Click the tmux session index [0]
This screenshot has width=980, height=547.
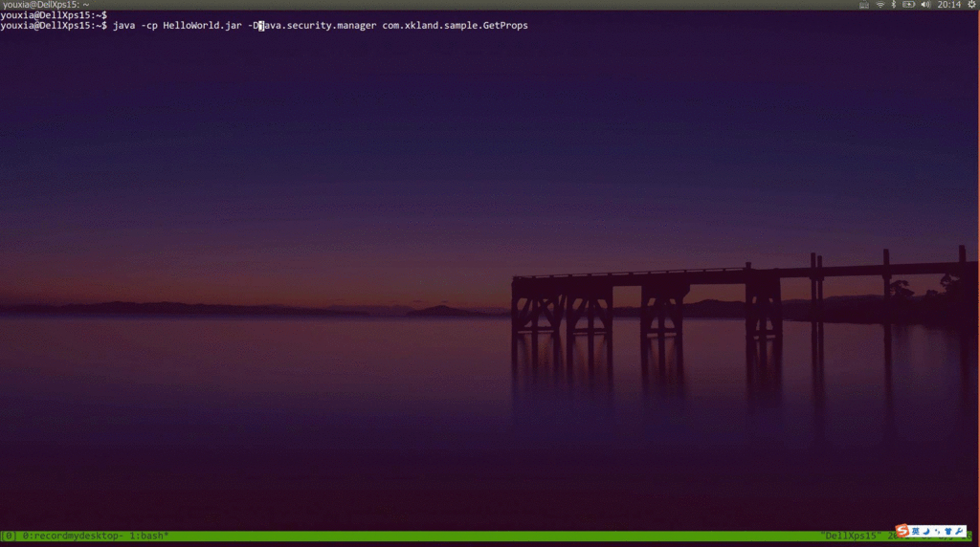pyautogui.click(x=9, y=536)
